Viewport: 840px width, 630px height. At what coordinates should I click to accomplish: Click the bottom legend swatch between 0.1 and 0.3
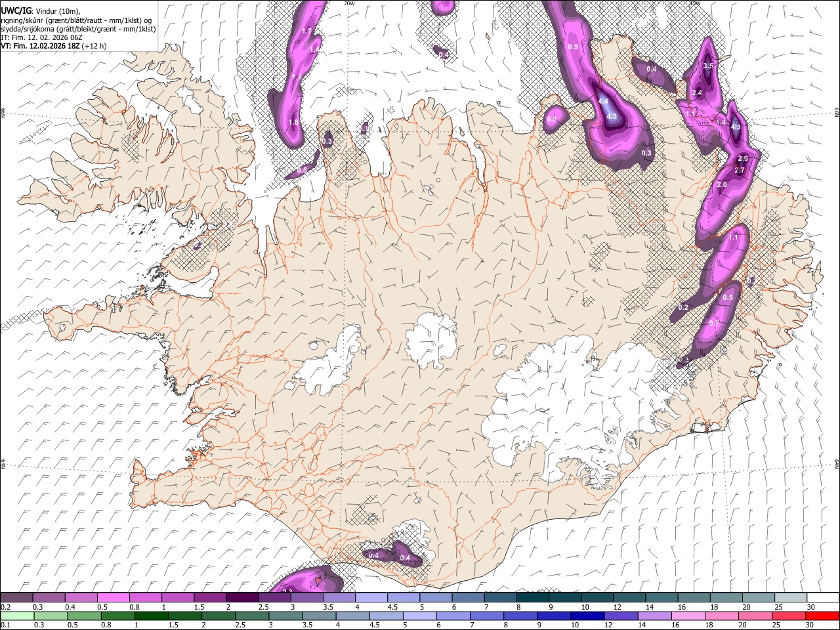pos(17,616)
